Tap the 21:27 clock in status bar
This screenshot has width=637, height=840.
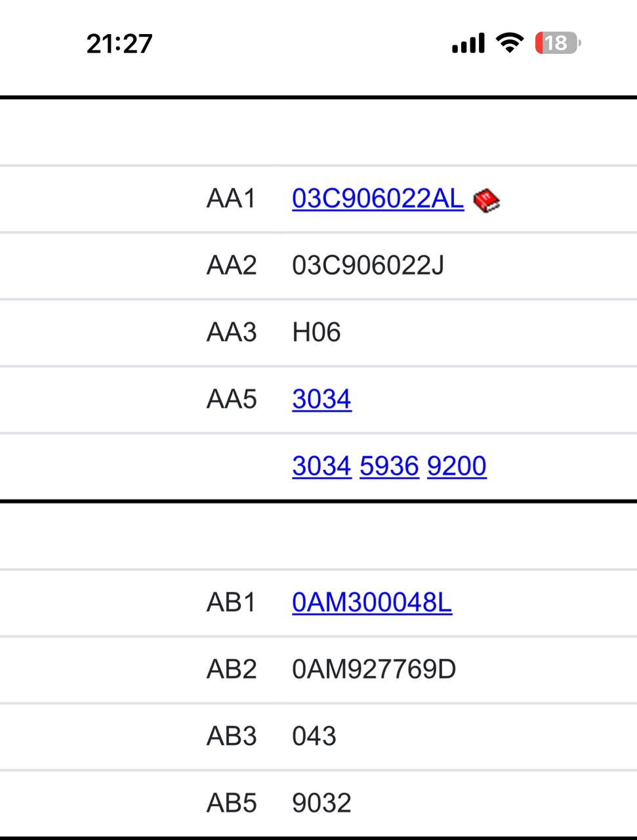pyautogui.click(x=119, y=44)
